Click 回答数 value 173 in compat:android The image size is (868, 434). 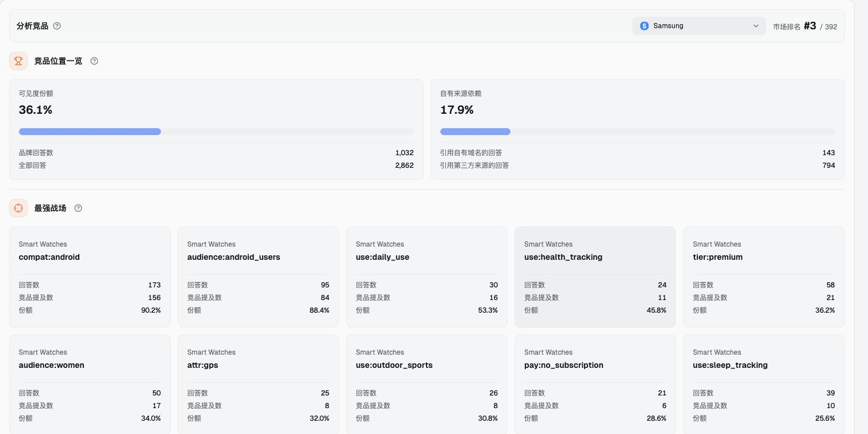pyautogui.click(x=154, y=285)
